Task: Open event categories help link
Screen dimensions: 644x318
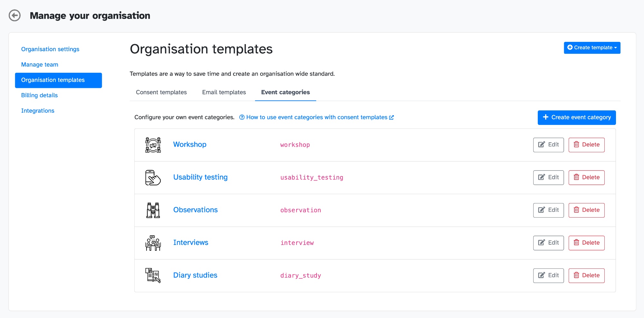Action: pos(317,117)
